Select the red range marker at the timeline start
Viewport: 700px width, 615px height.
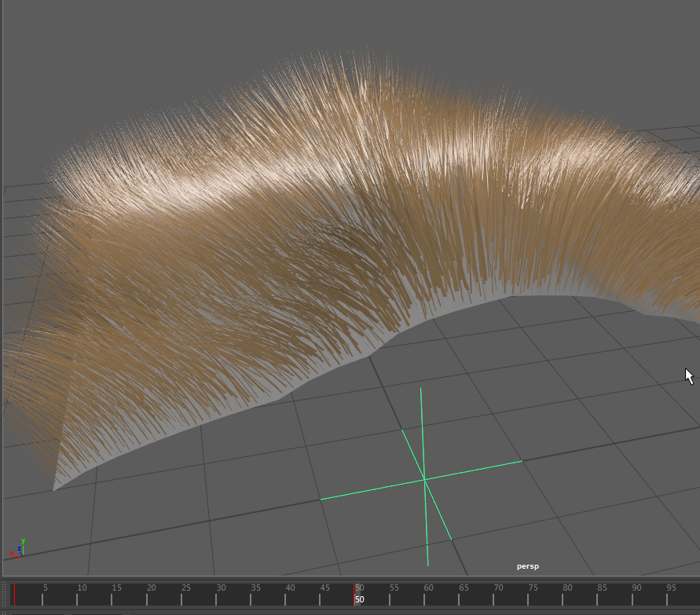coord(14,594)
